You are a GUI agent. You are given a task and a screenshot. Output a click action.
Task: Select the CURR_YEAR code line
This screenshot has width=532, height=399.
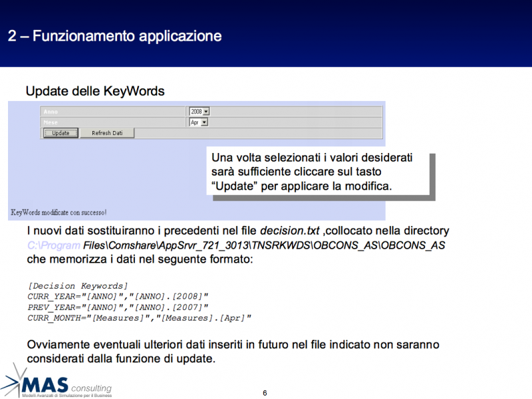(118, 297)
